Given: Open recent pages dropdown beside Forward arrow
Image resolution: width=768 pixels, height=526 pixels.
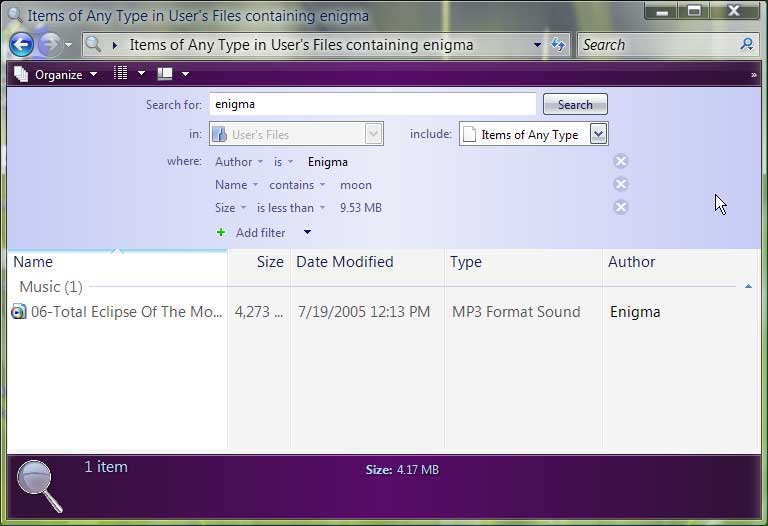Looking at the screenshot, I should click(69, 45).
